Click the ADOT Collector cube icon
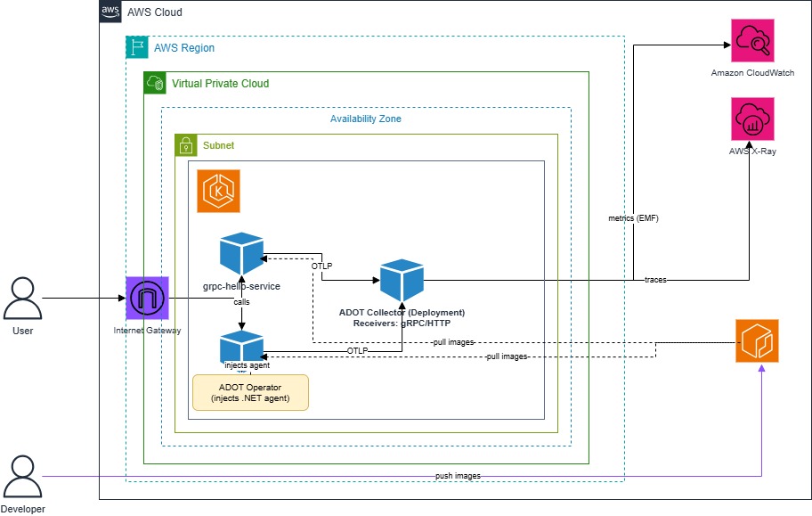Viewport: 812px width, 516px height. point(402,280)
